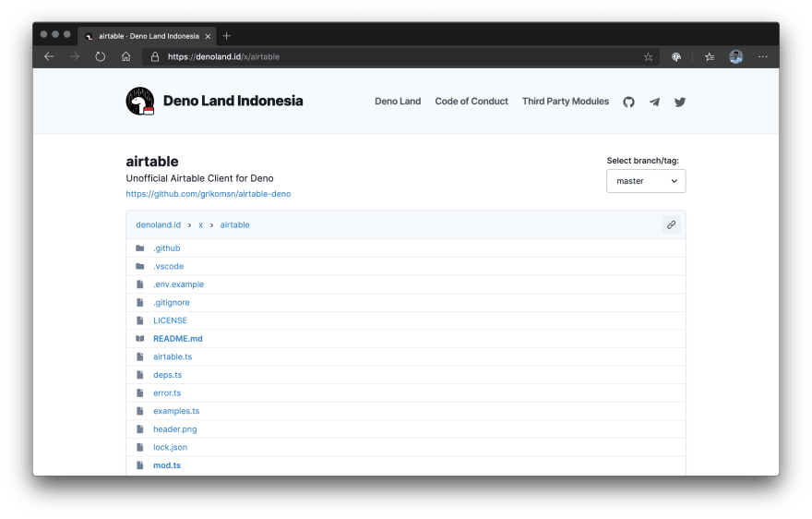This screenshot has width=812, height=519.
Task: Open the deps.ts file
Action: [167, 375]
